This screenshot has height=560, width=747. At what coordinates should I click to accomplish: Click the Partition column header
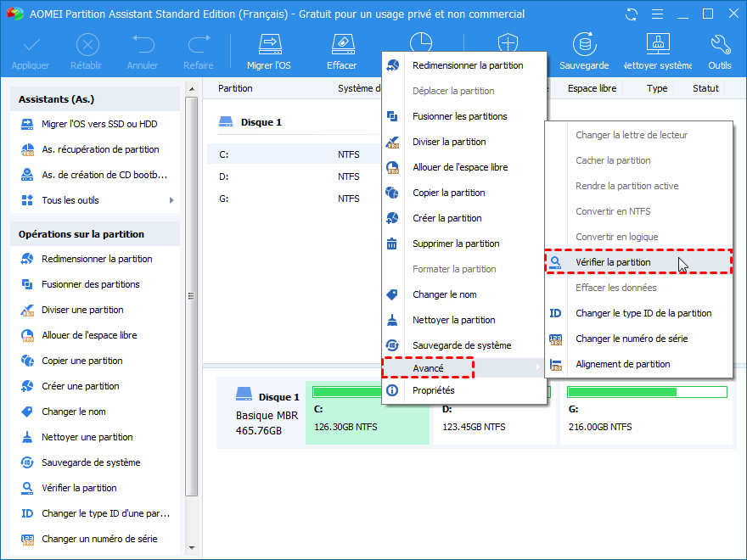(235, 88)
